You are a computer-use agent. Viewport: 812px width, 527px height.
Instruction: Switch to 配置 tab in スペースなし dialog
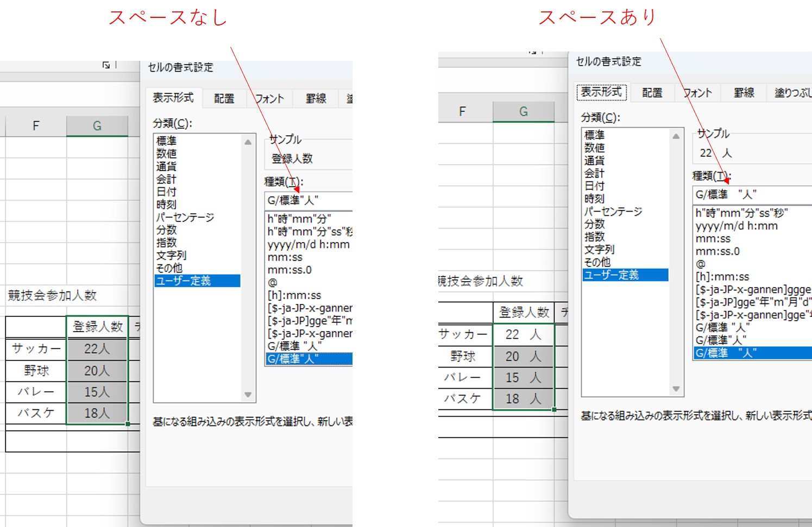(x=224, y=98)
